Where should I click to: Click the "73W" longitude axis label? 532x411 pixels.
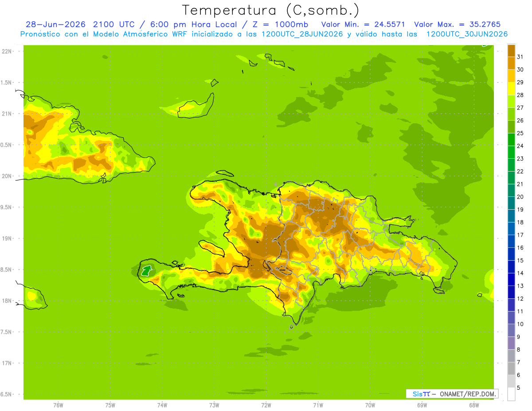pos(214,405)
